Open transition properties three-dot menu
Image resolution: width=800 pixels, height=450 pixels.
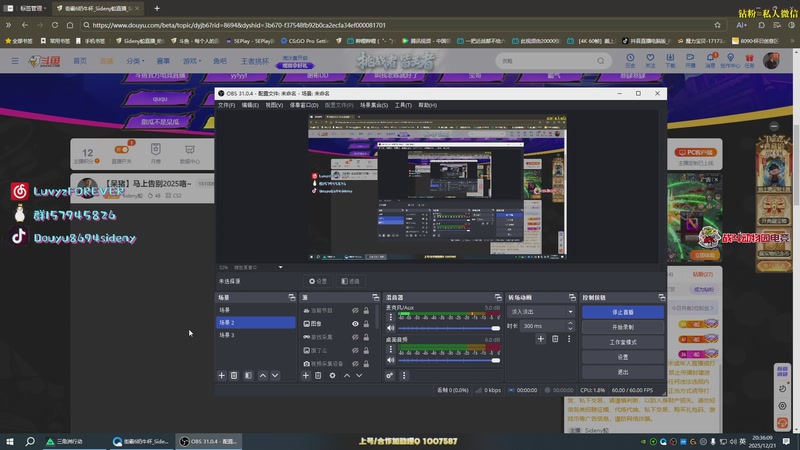tap(569, 339)
